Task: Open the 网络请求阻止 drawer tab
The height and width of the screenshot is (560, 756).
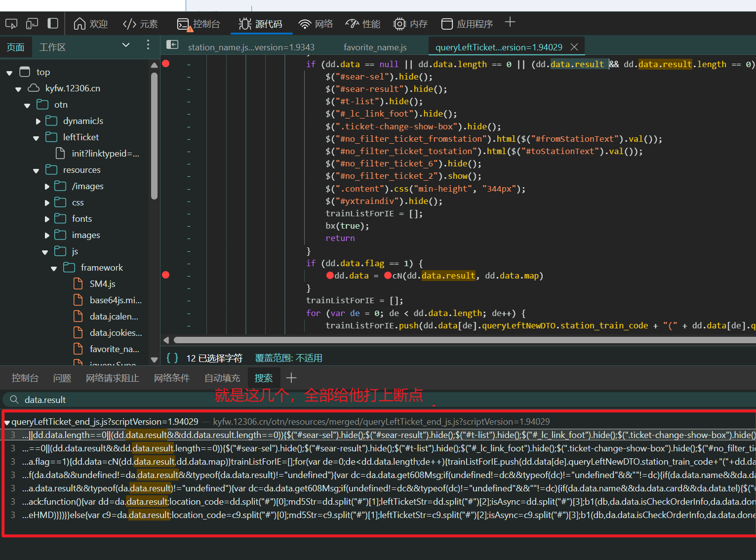Action: click(x=113, y=378)
